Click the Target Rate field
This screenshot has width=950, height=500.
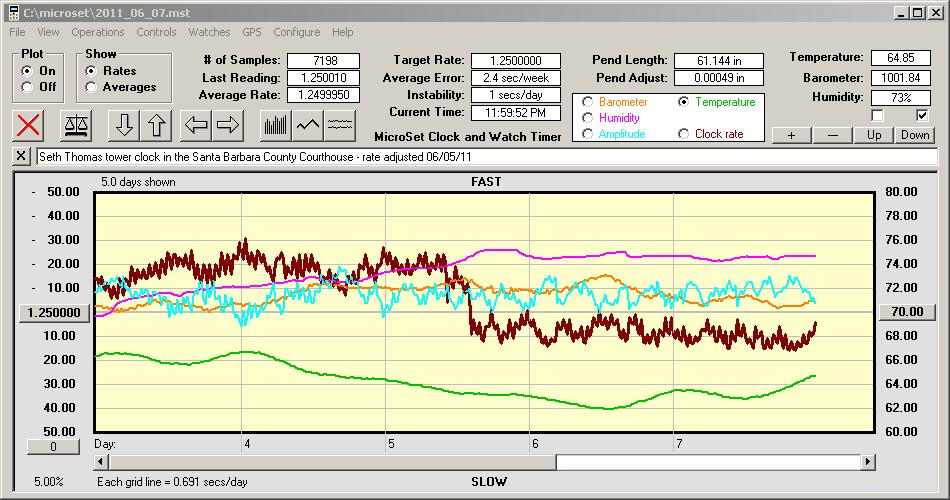516,61
